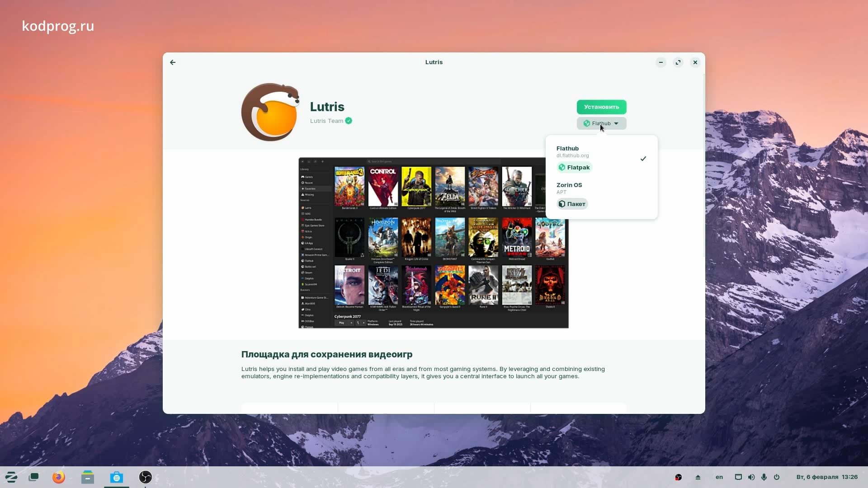Collapse the Flathub source dropdown
This screenshot has width=868, height=488.
(601, 123)
